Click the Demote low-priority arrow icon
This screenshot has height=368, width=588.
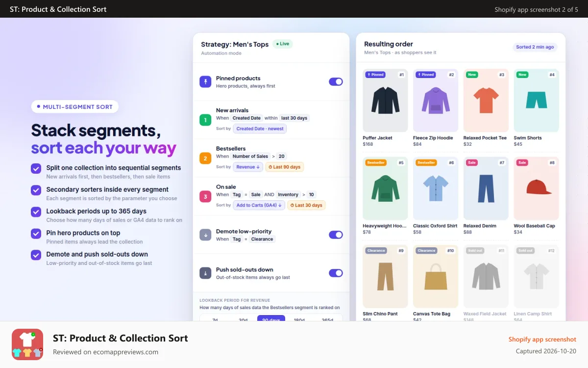(205, 235)
